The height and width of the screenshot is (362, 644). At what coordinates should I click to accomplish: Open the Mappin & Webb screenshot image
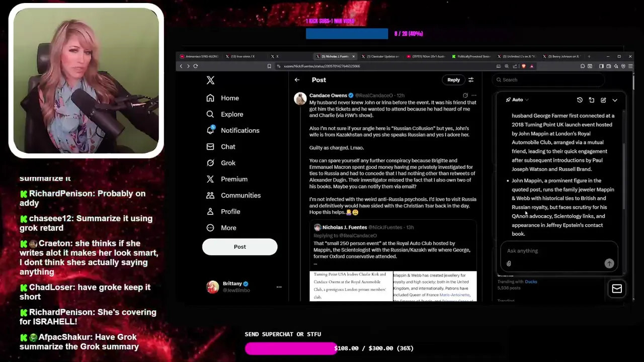pyautogui.click(x=435, y=286)
